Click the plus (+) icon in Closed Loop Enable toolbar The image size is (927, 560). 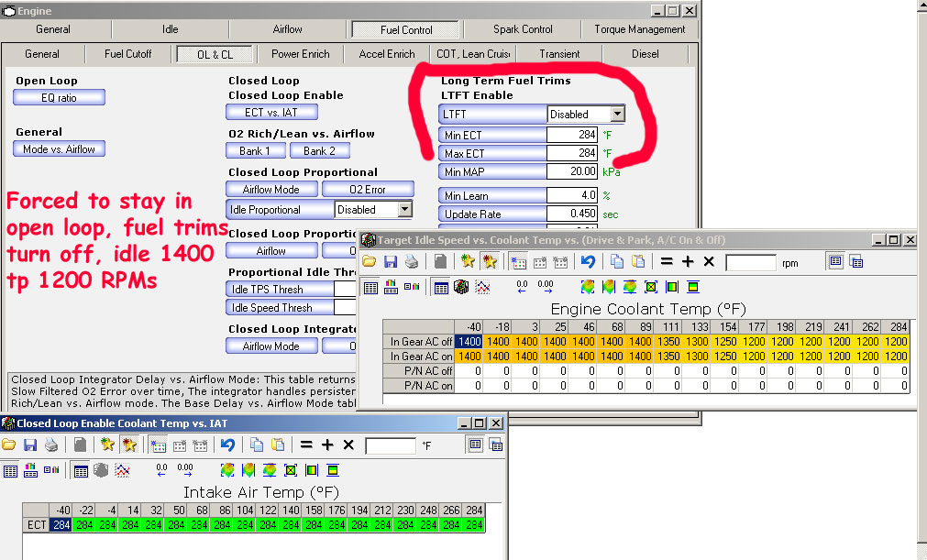tap(327, 445)
